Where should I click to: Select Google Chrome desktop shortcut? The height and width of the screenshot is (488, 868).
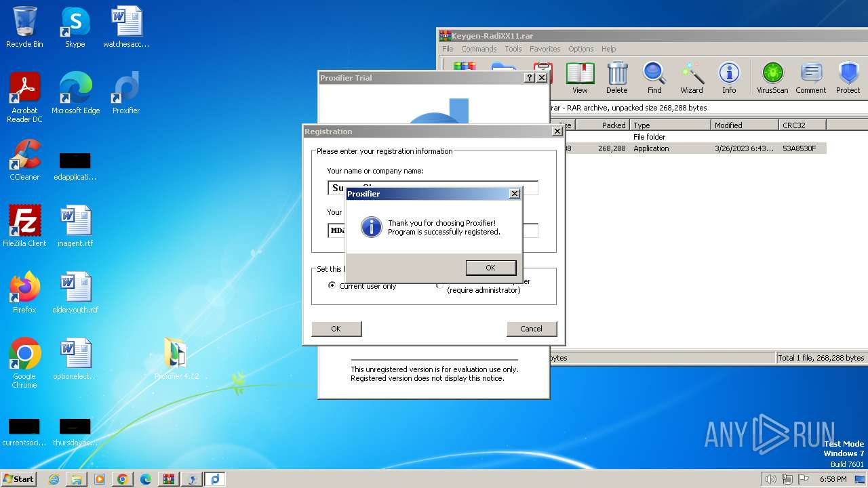pos(24,363)
